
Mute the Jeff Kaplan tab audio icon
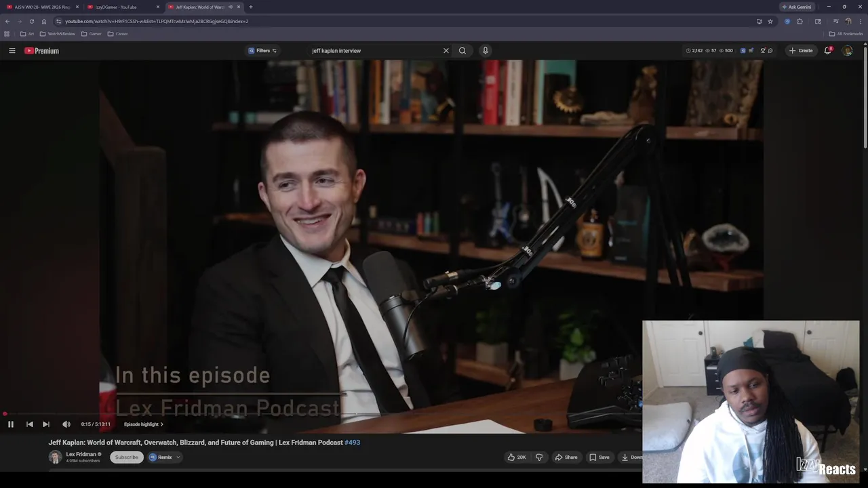[231, 7]
